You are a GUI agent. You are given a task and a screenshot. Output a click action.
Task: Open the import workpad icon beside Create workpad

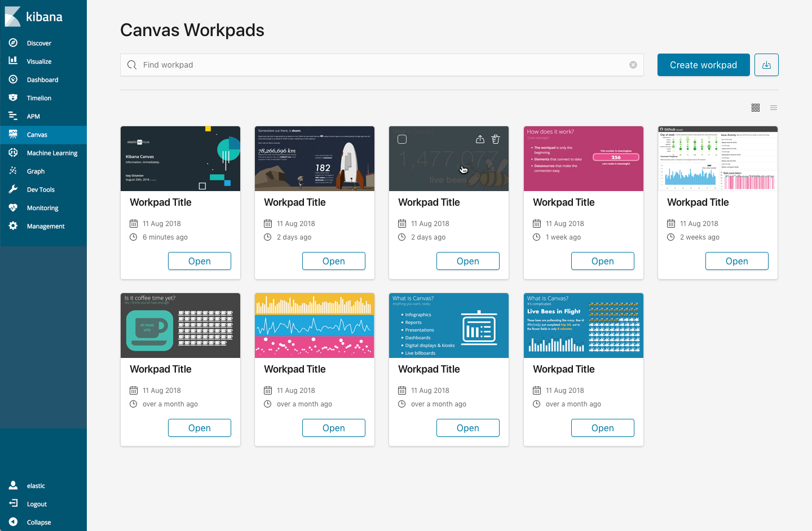pos(766,64)
